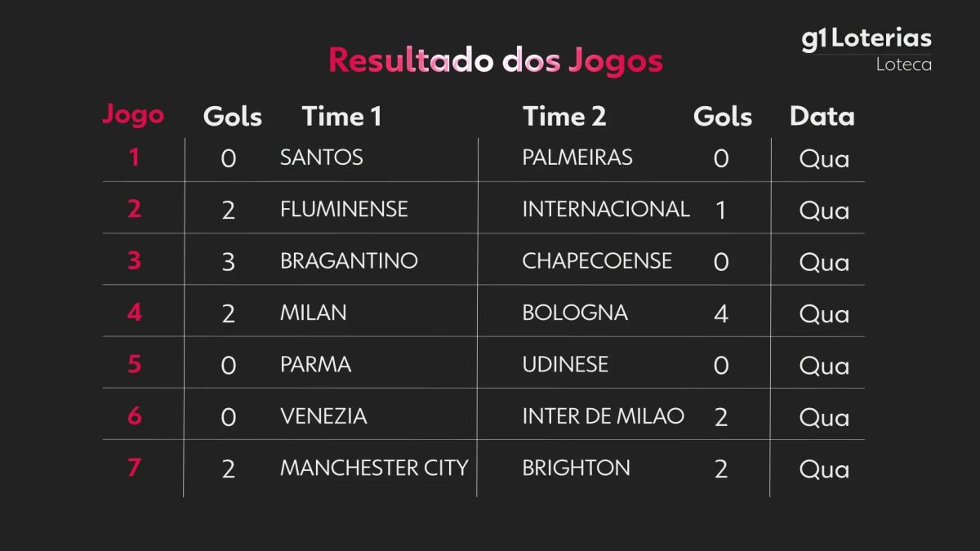Screen dimensions: 980x551
Task: Click the BRAGANTINO team entry
Action: click(349, 261)
